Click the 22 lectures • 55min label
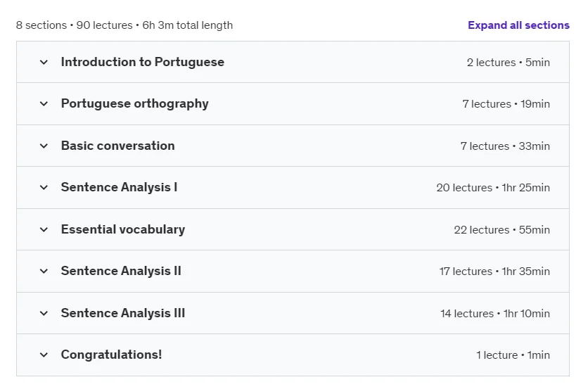 501,229
